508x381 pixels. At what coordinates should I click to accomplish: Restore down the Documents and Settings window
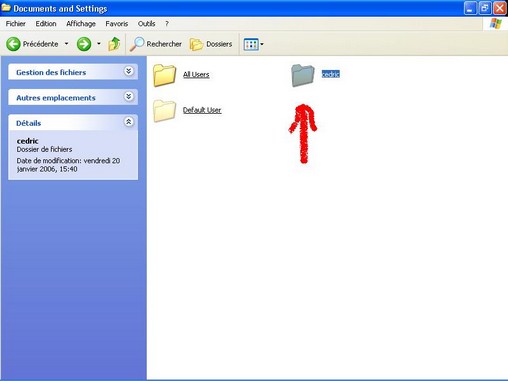click(485, 8)
